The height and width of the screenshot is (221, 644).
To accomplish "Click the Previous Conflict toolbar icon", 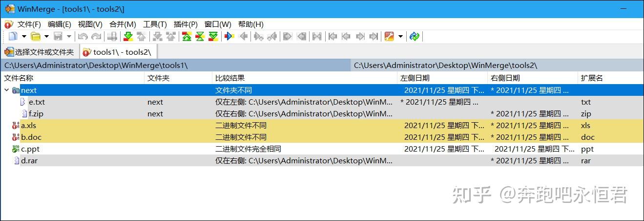I will click(171, 36).
